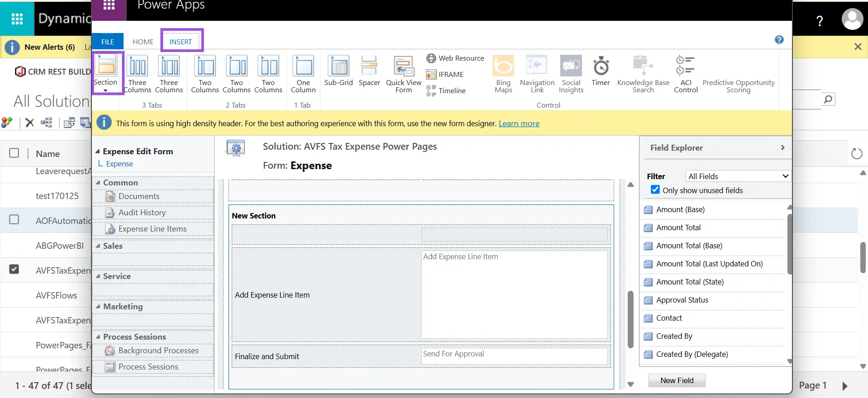
Task: Collapse the Expense Edit Form tree
Action: (97, 151)
